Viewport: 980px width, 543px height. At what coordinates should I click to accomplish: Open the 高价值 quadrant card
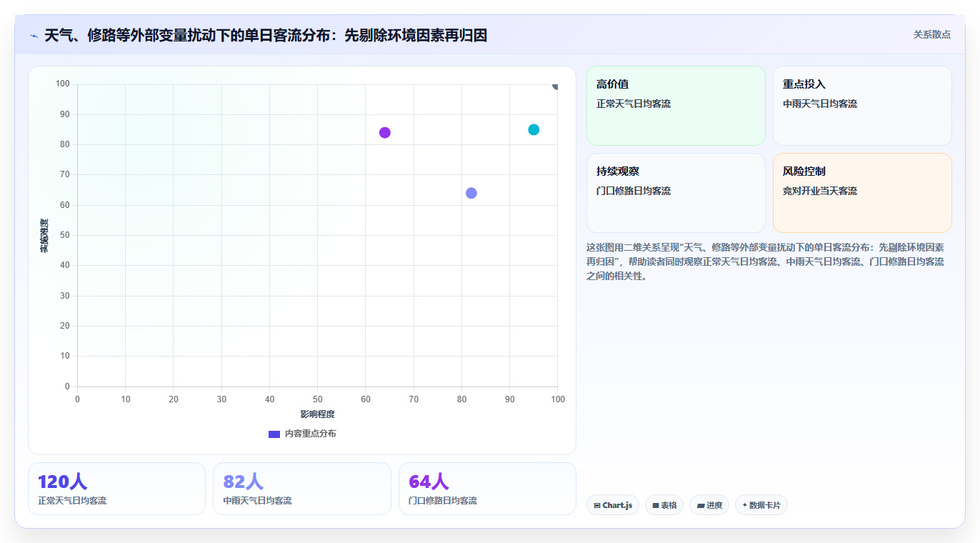(676, 106)
